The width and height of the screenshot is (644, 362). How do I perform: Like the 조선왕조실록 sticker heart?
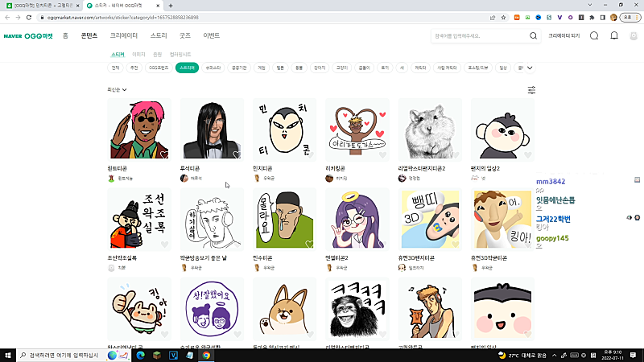point(164,245)
